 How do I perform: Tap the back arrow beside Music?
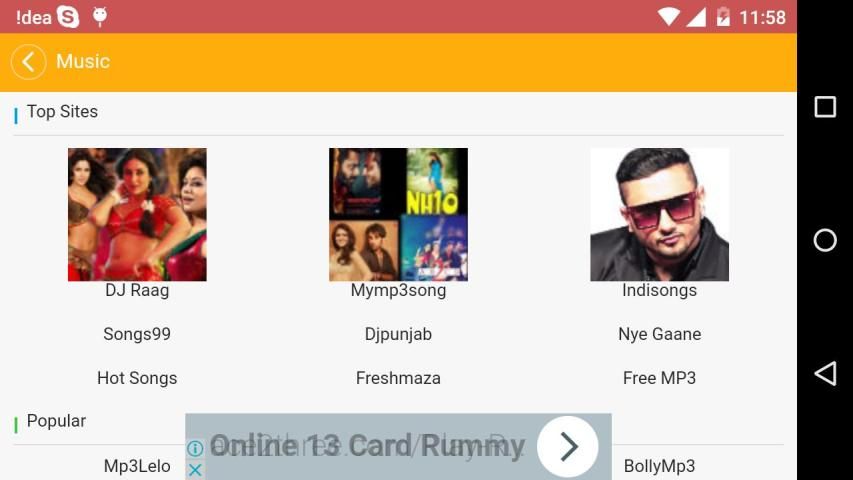click(28, 62)
